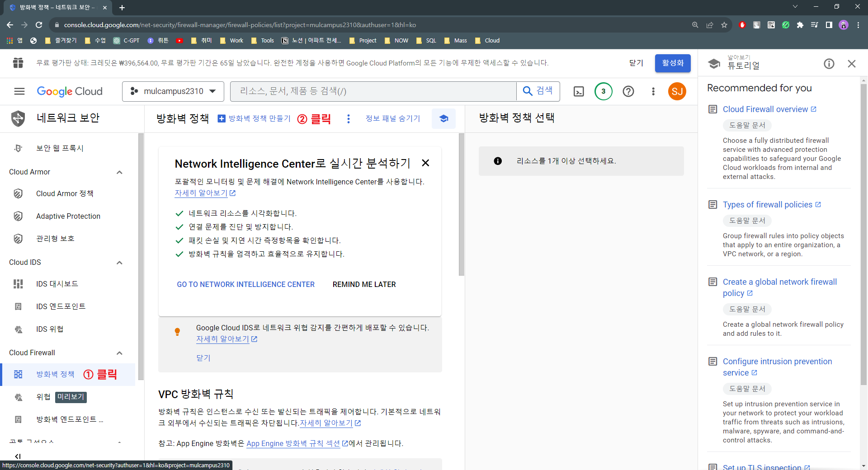Open the Network Security shield icon

pyautogui.click(x=18, y=118)
